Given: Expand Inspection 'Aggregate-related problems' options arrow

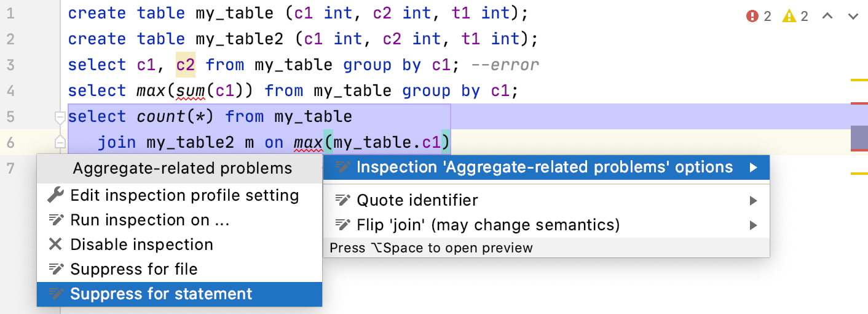Looking at the screenshot, I should point(753,167).
